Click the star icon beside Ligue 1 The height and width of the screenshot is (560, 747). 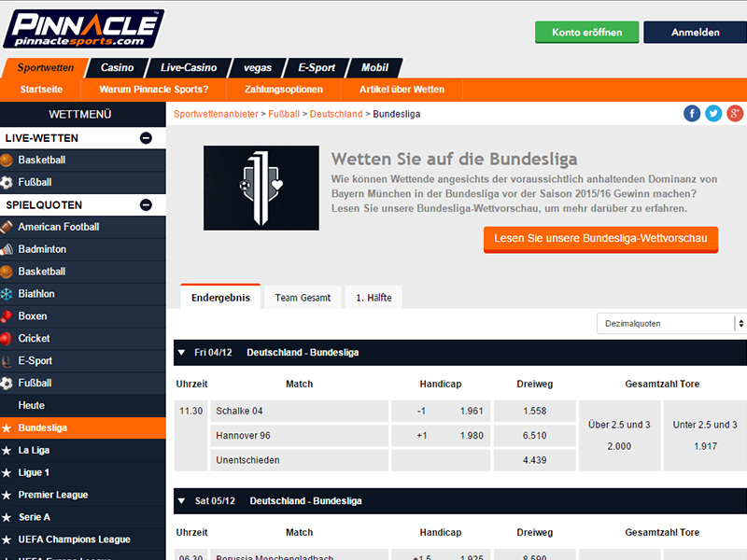pyautogui.click(x=7, y=472)
